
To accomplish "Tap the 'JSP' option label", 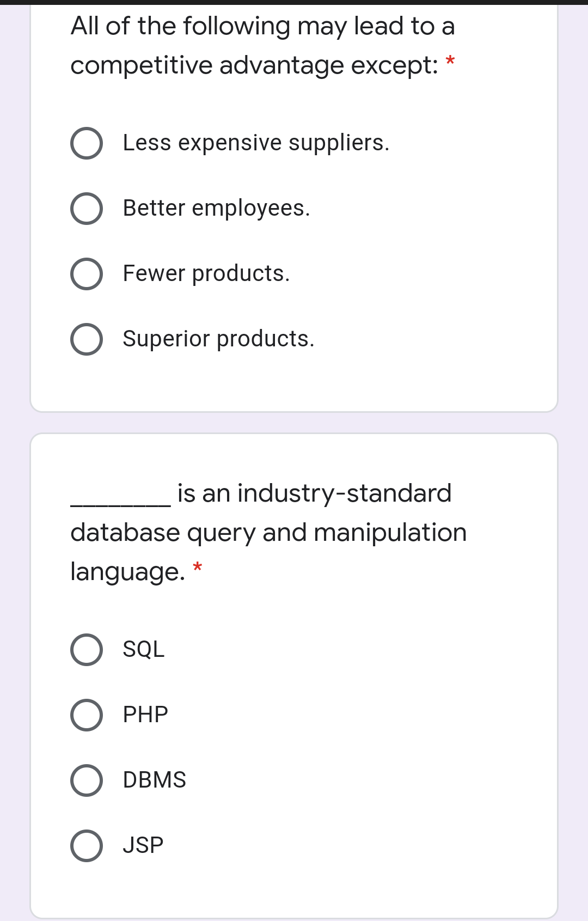I will pyautogui.click(x=143, y=846).
